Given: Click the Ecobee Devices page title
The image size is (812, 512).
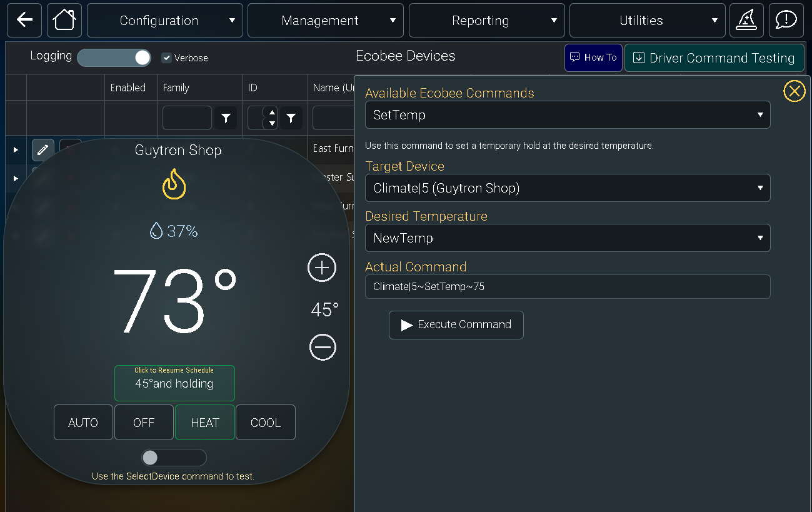Looking at the screenshot, I should click(x=406, y=56).
